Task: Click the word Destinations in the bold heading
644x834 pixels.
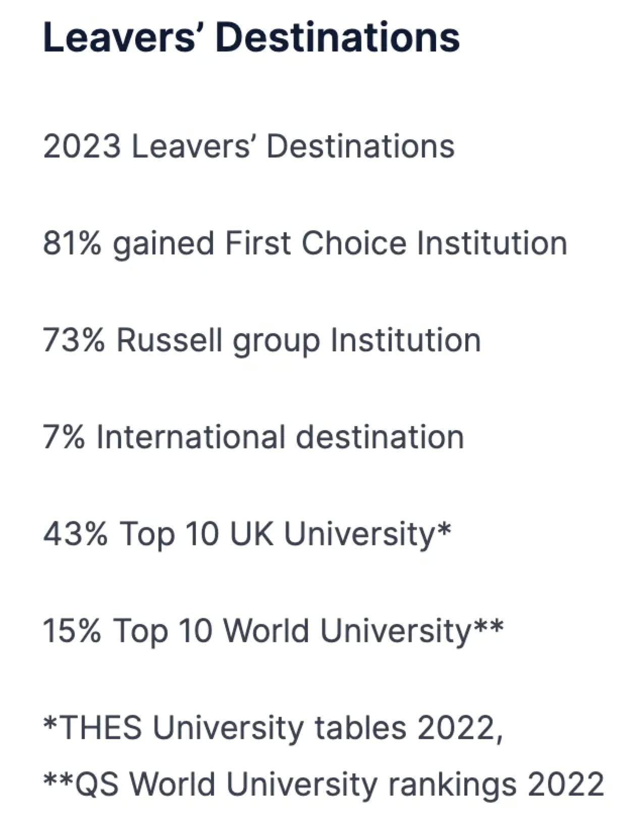Action: 338,37
